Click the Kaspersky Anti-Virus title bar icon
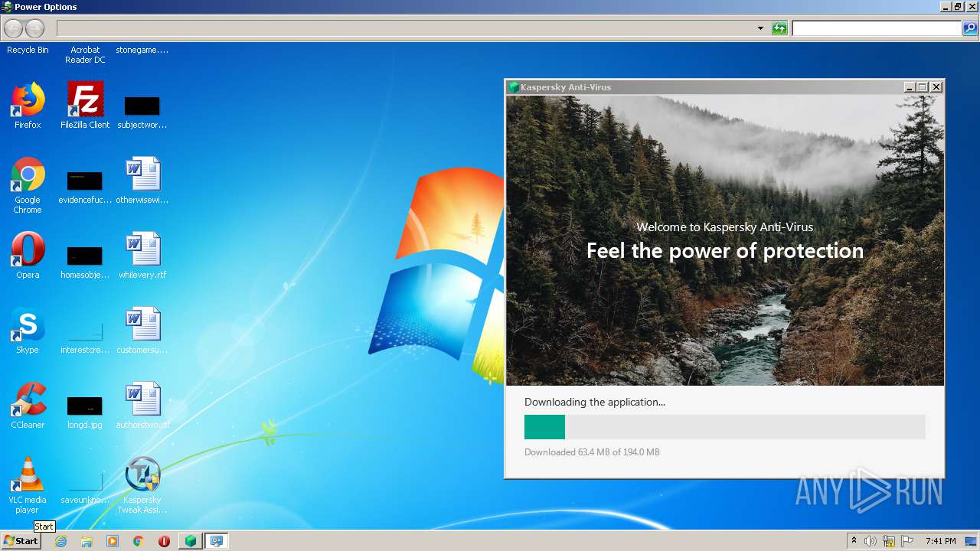Screen dimensions: 980x551 tap(514, 87)
